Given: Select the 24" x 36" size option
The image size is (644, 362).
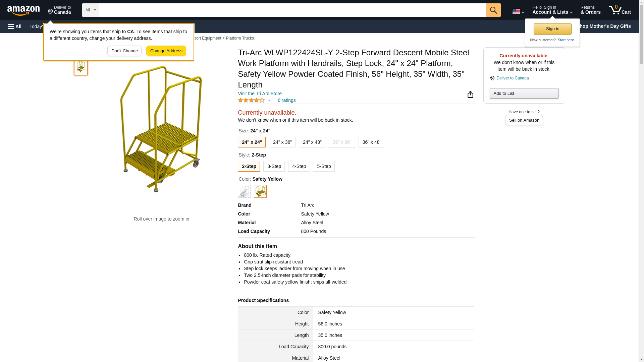Looking at the screenshot, I should 282,142.
